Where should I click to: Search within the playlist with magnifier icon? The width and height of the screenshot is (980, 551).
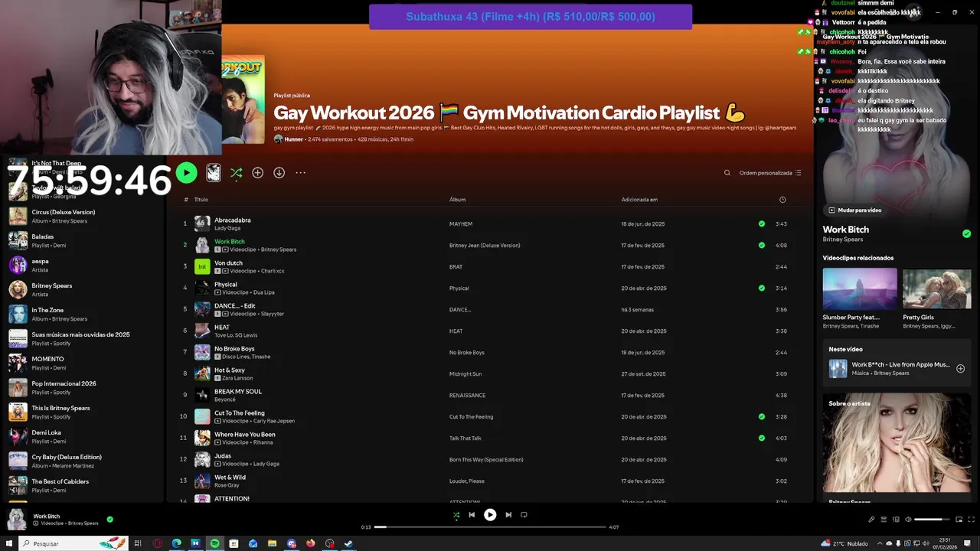coord(727,173)
